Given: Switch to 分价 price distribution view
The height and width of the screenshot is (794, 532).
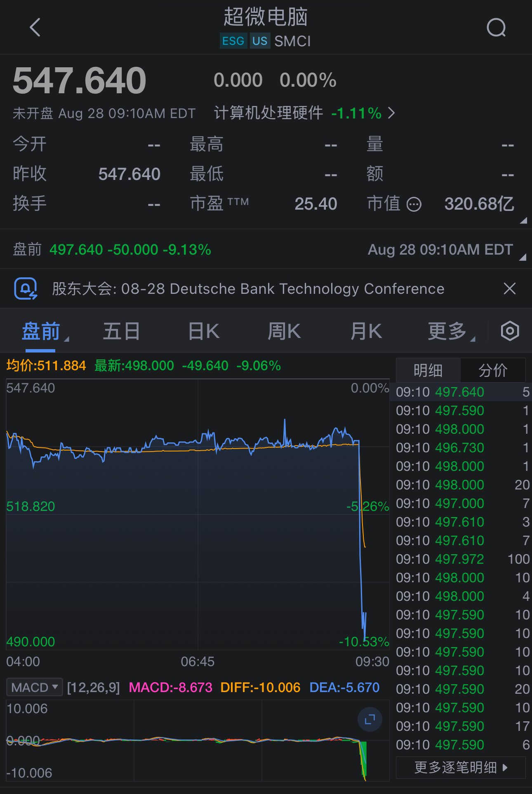Looking at the screenshot, I should [x=493, y=370].
